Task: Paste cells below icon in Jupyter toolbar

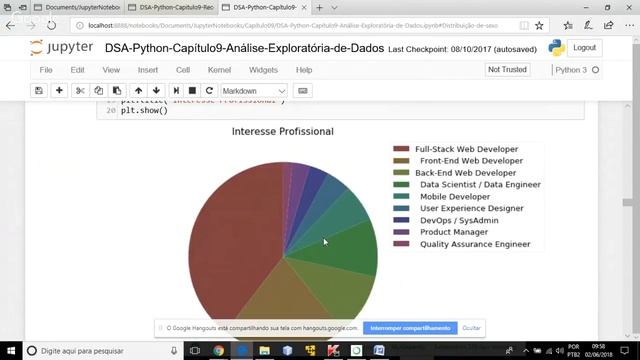Action: coord(117,91)
